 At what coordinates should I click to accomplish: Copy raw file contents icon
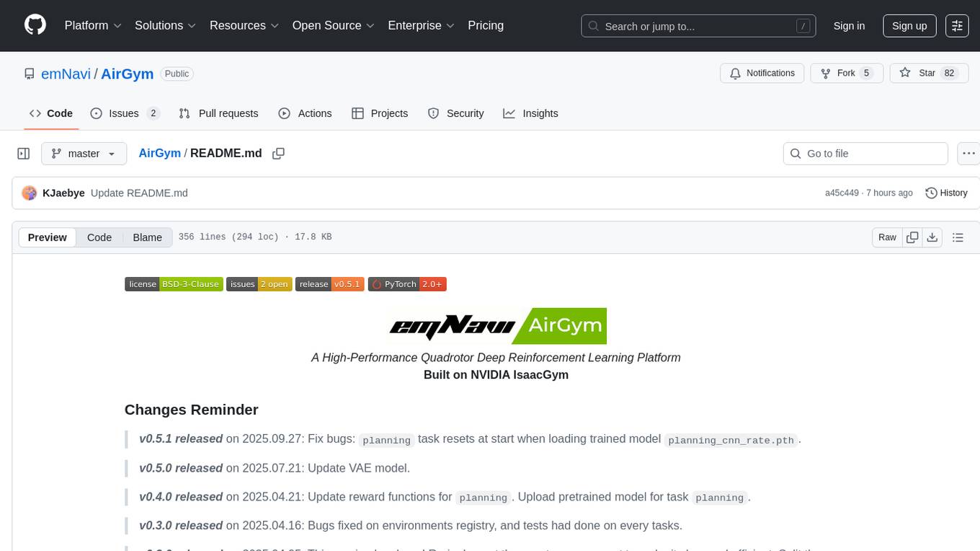pos(912,237)
